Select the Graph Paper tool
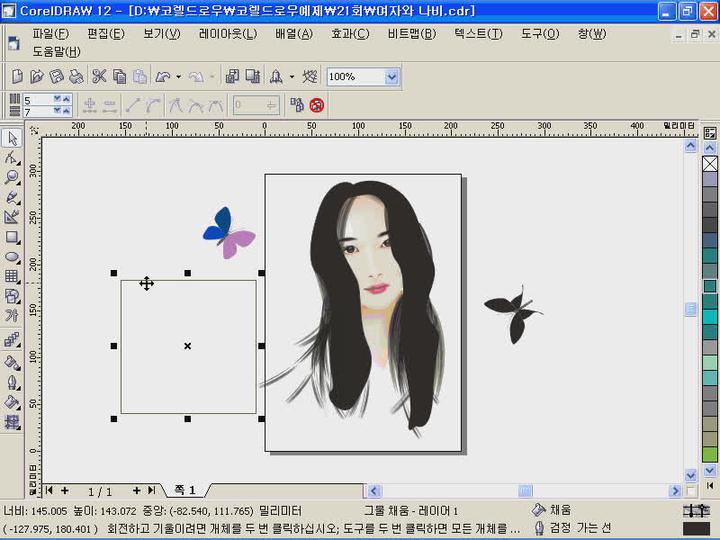Viewport: 720px width, 540px height. (12, 276)
